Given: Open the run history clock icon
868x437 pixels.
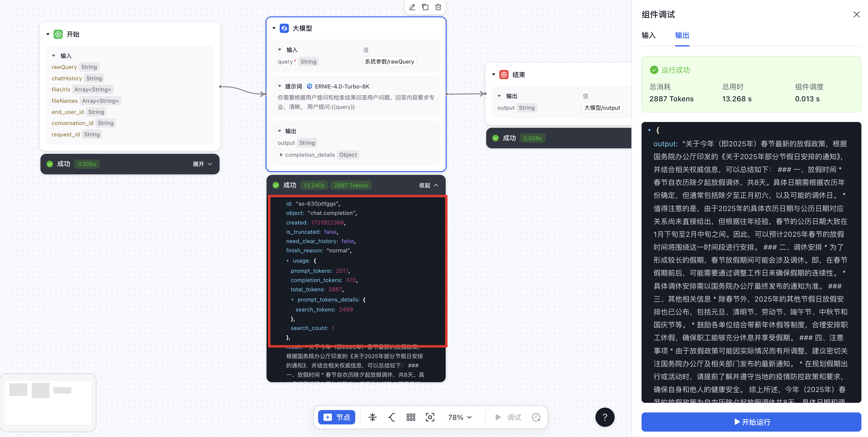Looking at the screenshot, I should (x=536, y=417).
